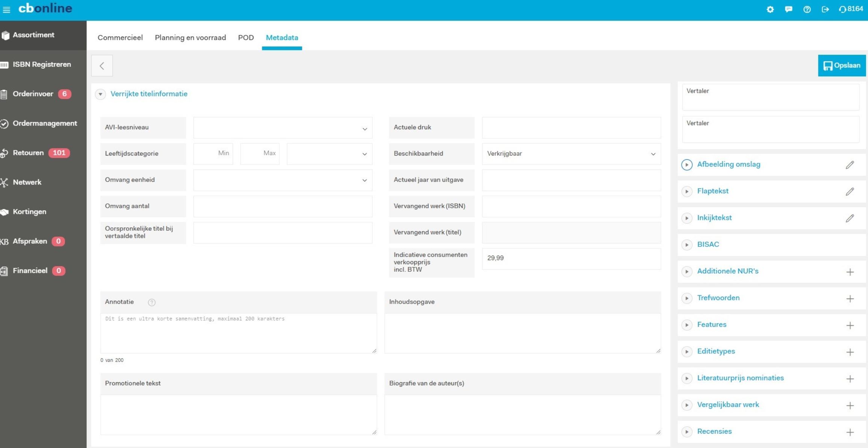Switch to the Commercieel tab
Screen dimensions: 868x448
120,38
